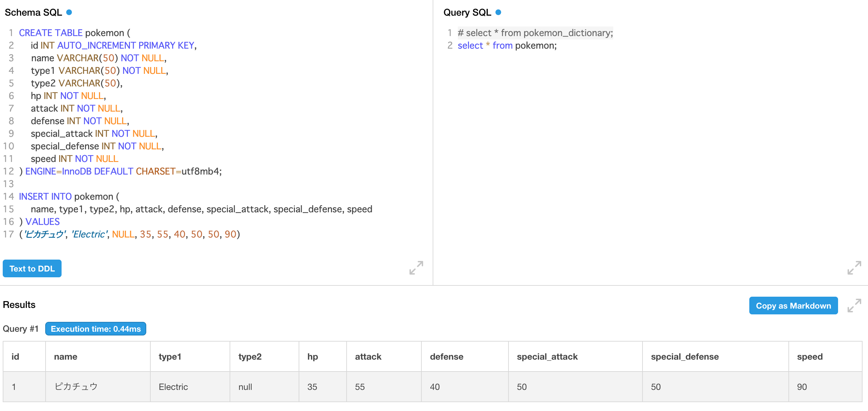Click the ENGINE=InnoDB DEFAULT CHARSET line
Image resolution: width=868 pixels, height=411 pixels.
pyautogui.click(x=120, y=171)
